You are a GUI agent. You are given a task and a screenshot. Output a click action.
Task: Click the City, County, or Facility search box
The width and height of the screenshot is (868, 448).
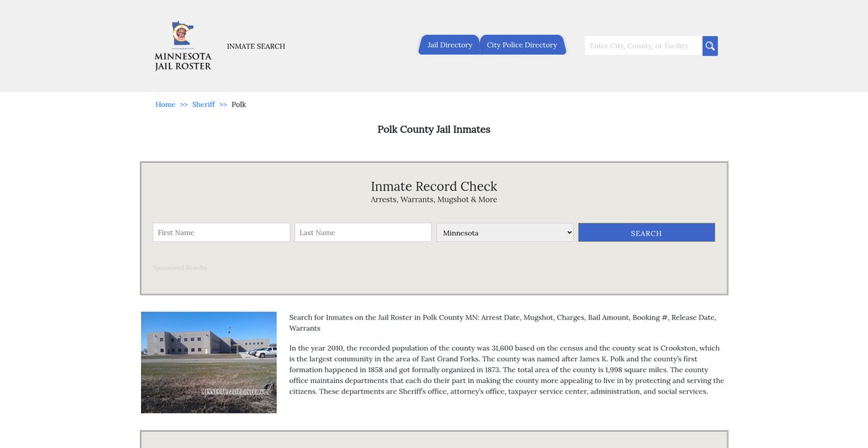[x=643, y=46]
